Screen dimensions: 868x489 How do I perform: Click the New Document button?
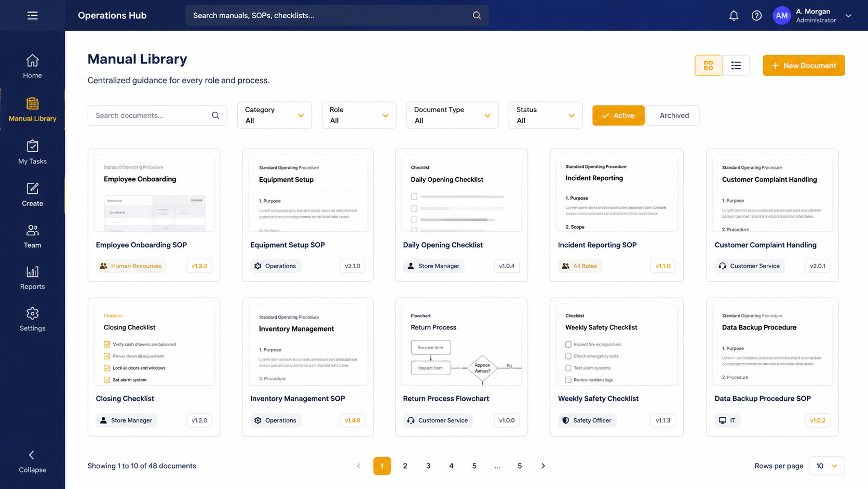click(804, 65)
